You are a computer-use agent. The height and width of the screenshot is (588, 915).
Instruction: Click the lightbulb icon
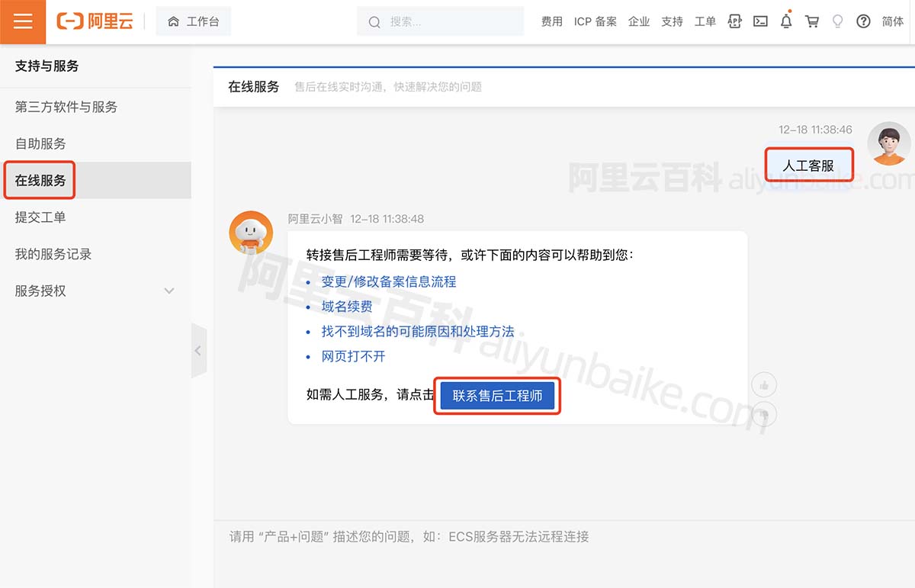click(838, 21)
